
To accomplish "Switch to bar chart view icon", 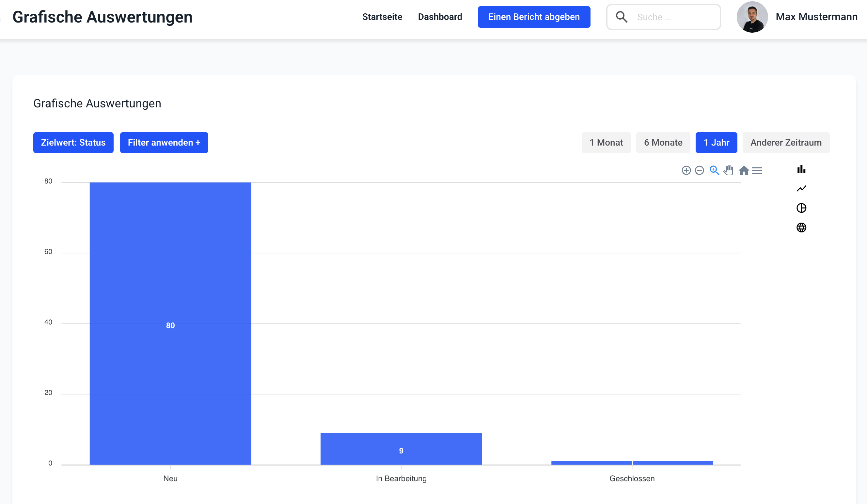I will [801, 169].
